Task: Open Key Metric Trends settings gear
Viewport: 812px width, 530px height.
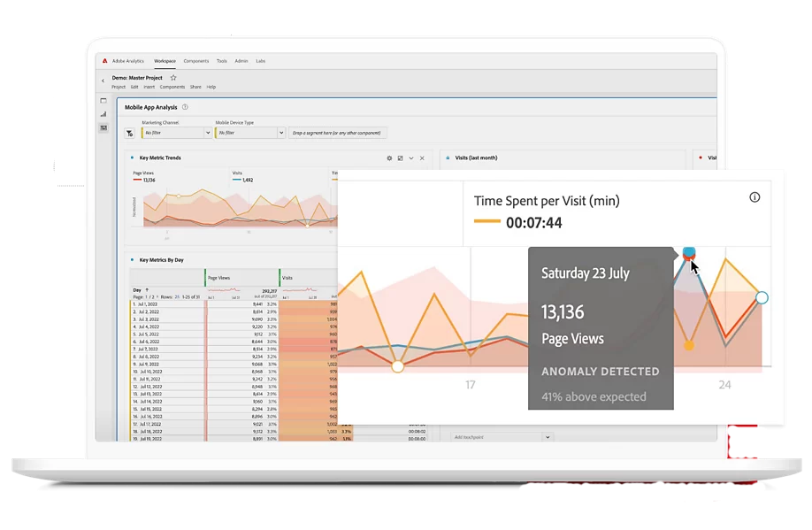Action: coord(389,158)
